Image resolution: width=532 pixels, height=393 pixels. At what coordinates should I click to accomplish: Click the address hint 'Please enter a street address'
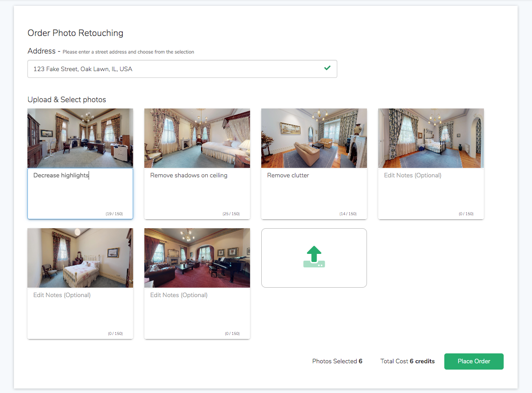tap(128, 52)
